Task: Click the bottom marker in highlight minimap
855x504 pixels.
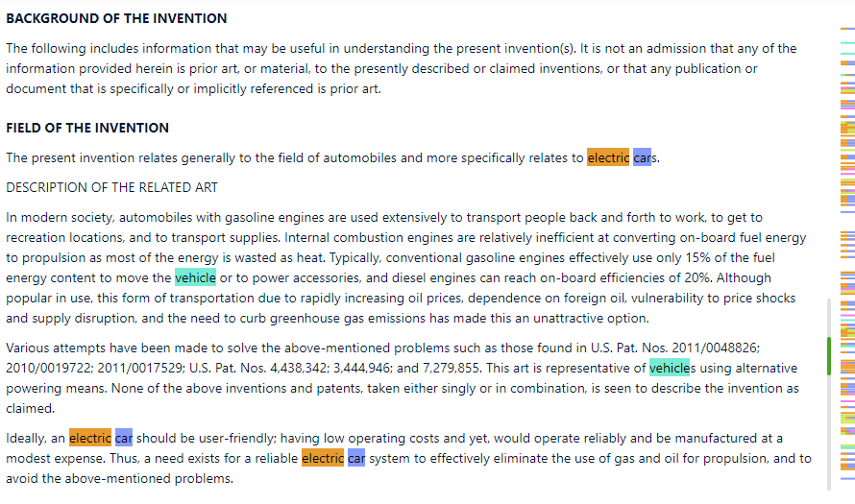Action: tap(846, 477)
